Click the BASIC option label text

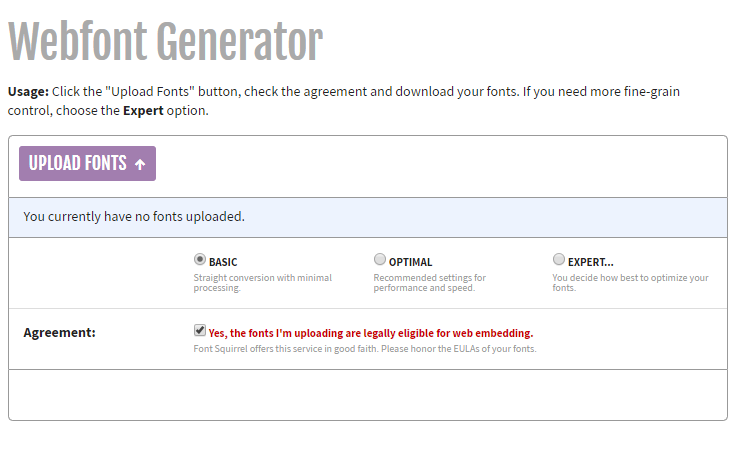223,262
